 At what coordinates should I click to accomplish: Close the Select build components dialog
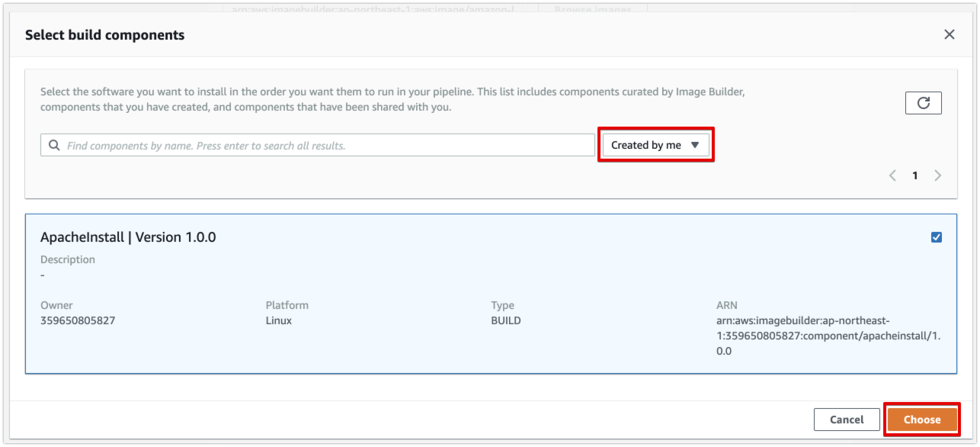pyautogui.click(x=949, y=34)
